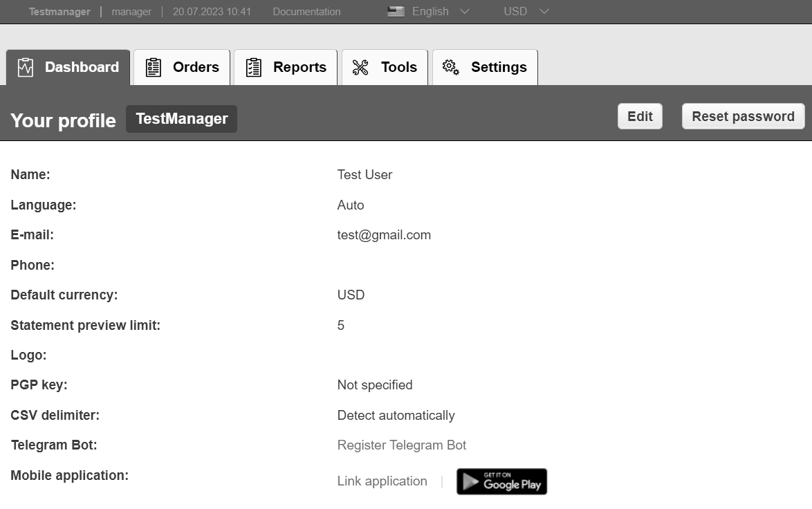
Task: Click the Orders clipboard icon
Action: [x=153, y=67]
